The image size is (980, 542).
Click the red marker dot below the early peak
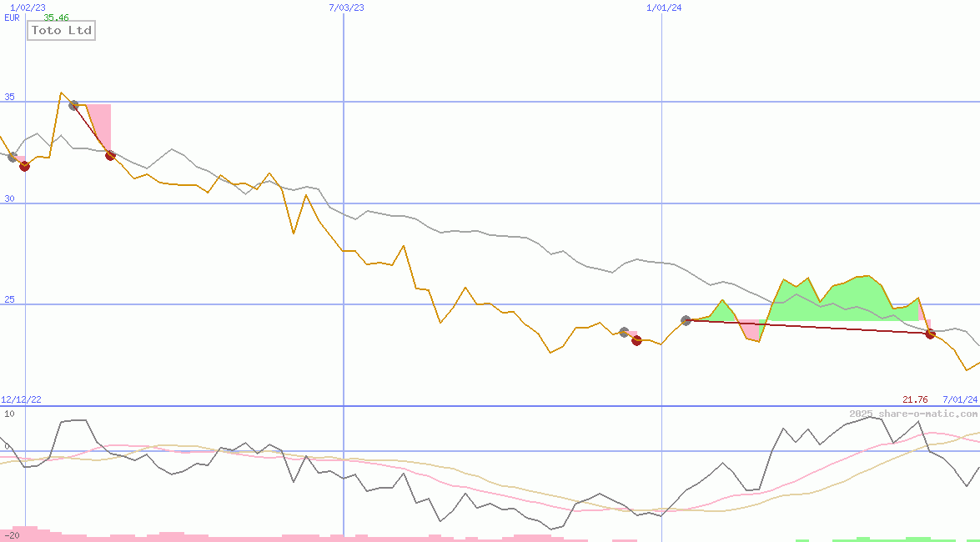tap(108, 156)
